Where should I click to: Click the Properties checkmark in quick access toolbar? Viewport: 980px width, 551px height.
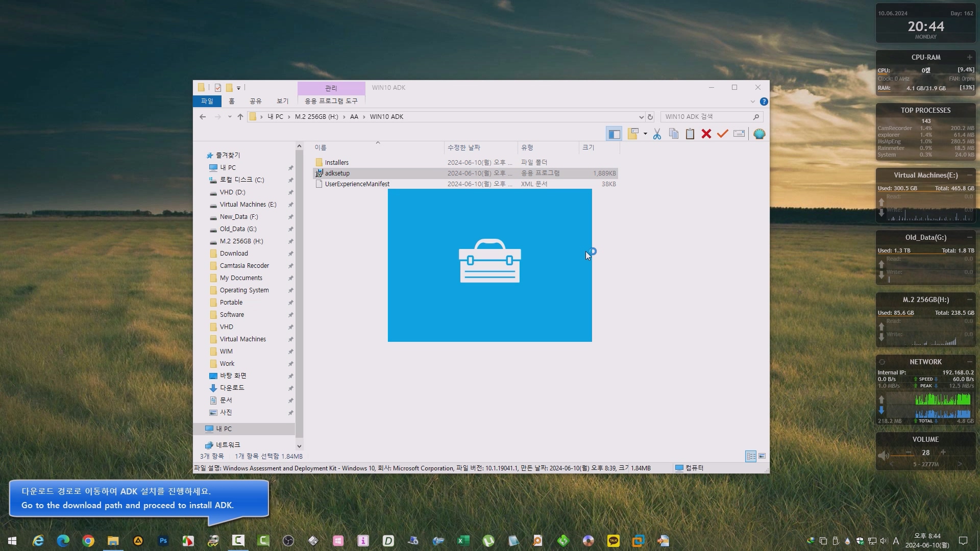tap(218, 88)
